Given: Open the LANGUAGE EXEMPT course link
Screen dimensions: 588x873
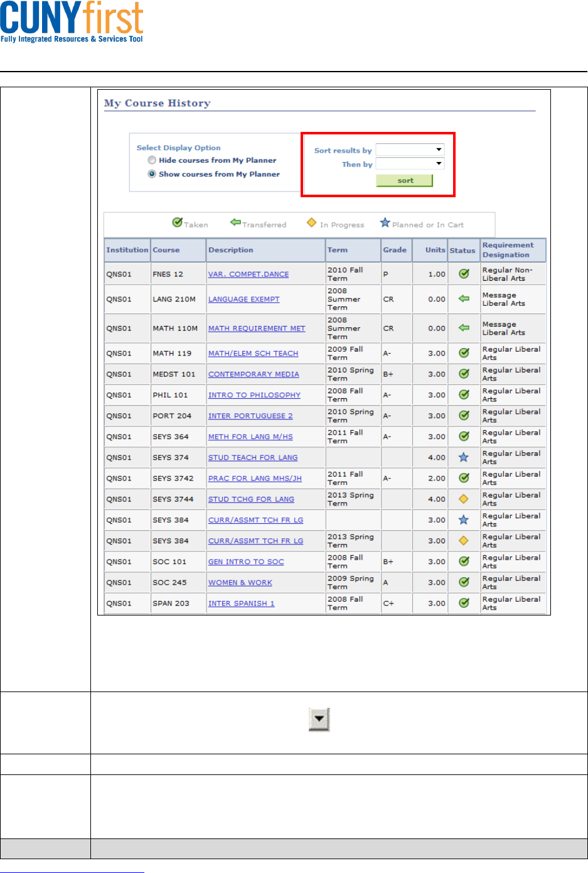Looking at the screenshot, I should (x=244, y=300).
